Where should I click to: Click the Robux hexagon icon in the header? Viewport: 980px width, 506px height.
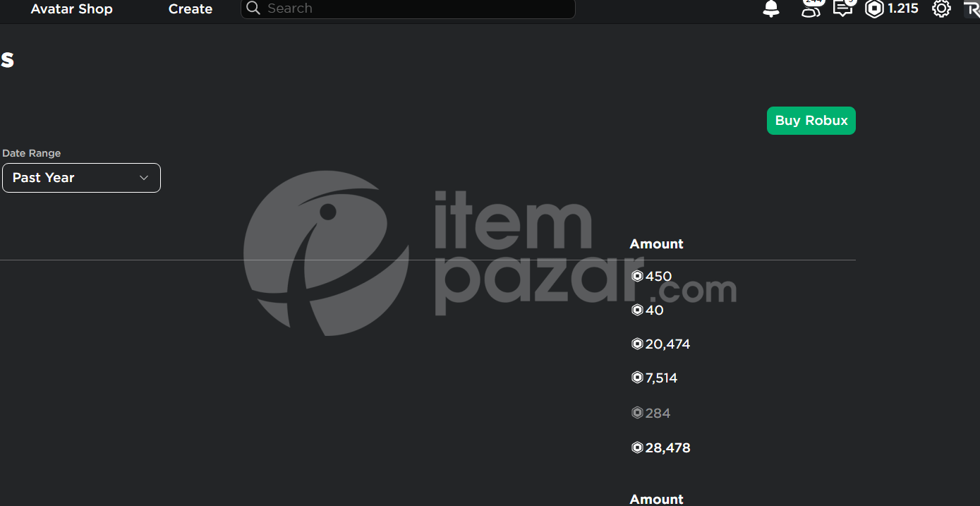(874, 8)
